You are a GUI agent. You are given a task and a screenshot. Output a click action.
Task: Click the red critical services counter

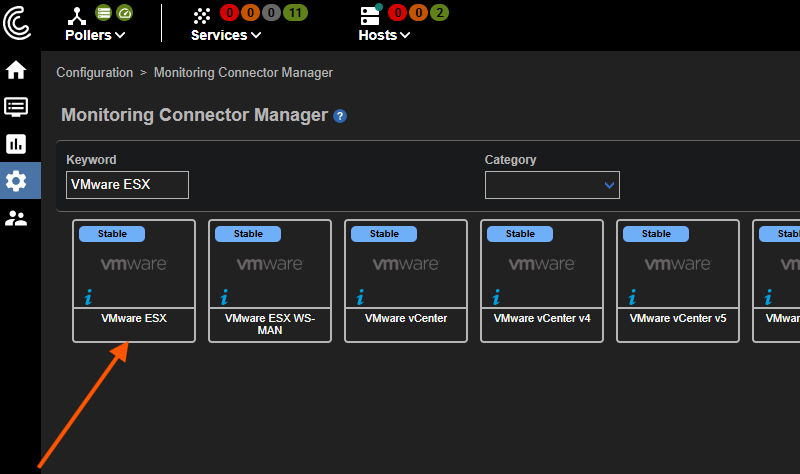pyautogui.click(x=230, y=13)
